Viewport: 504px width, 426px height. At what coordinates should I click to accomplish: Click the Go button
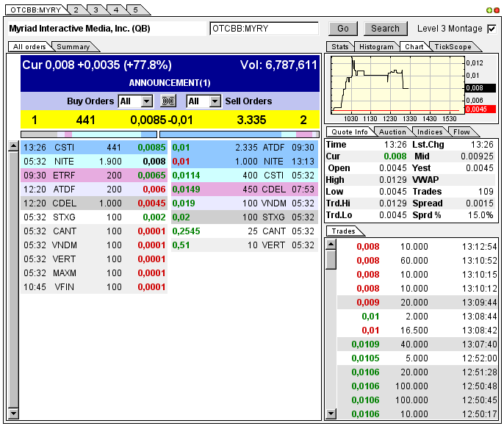pyautogui.click(x=343, y=29)
